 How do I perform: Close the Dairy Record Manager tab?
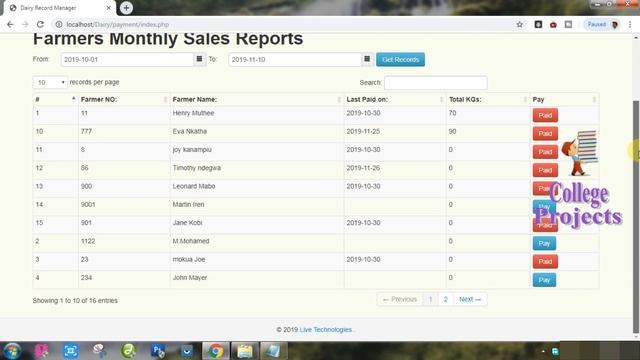109,8
